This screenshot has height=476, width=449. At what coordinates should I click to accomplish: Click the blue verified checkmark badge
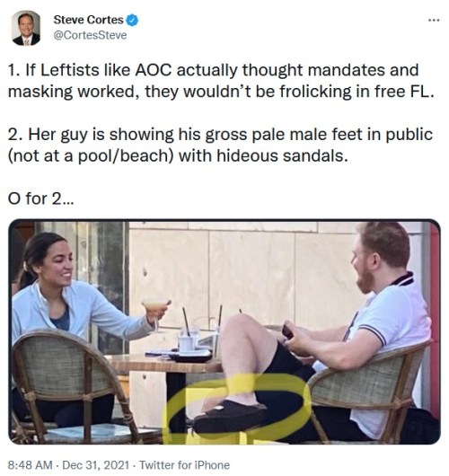point(132,20)
